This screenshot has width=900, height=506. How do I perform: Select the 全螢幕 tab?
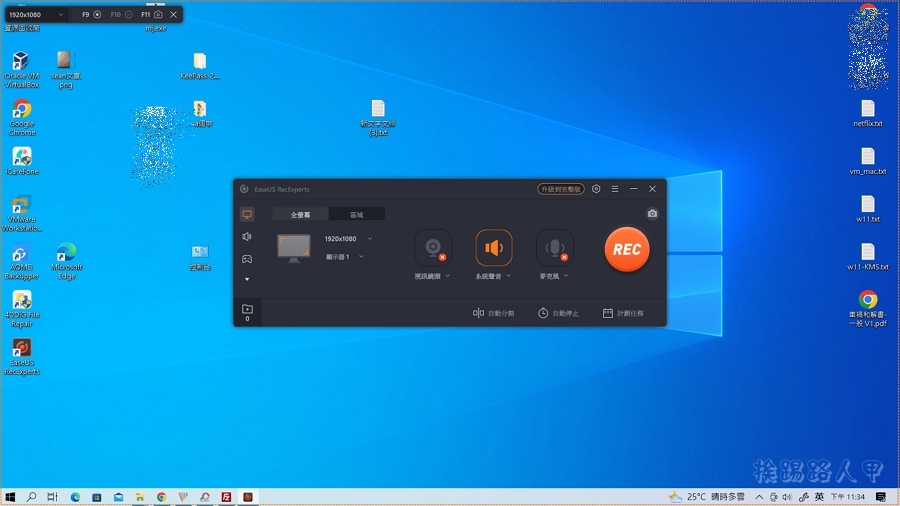[301, 214]
